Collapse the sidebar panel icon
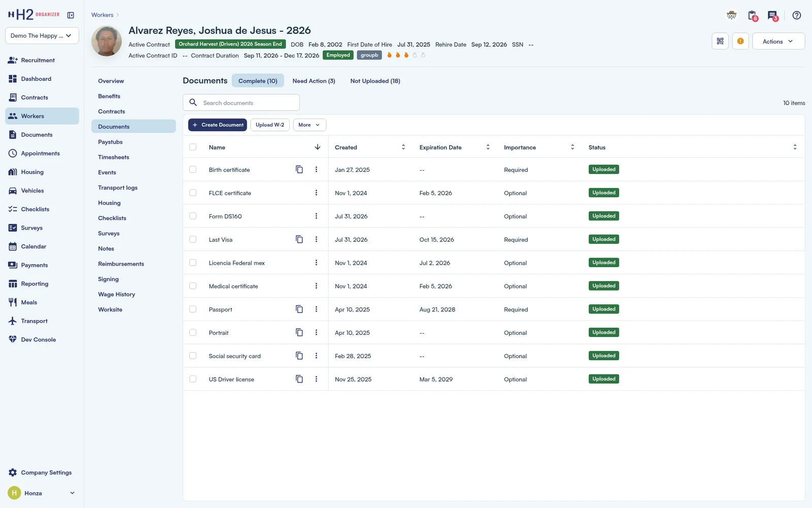This screenshot has width=812, height=508. 71,15
